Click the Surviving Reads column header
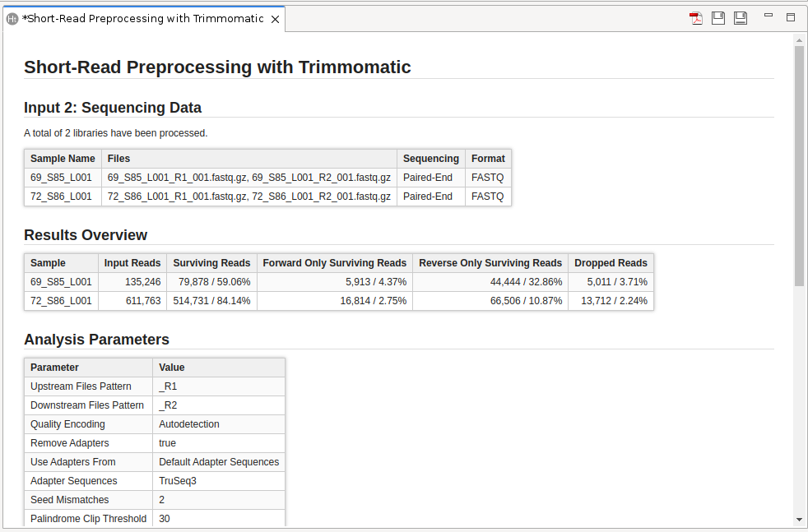The height and width of the screenshot is (532, 808). pos(211,263)
